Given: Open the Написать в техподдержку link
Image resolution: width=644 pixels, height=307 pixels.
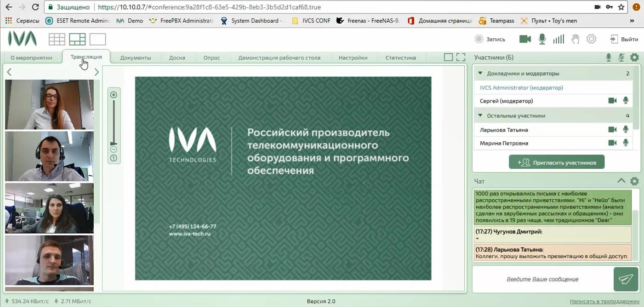Looking at the screenshot, I should pos(604,301).
